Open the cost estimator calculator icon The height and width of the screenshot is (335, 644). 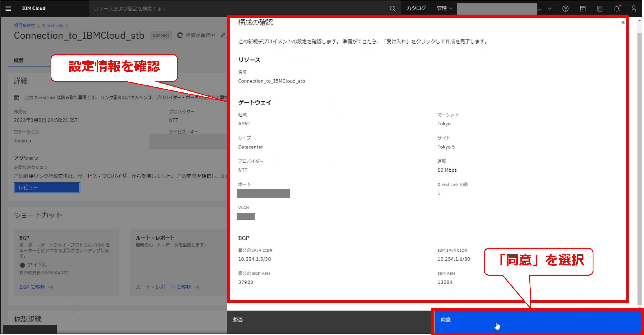(600, 9)
